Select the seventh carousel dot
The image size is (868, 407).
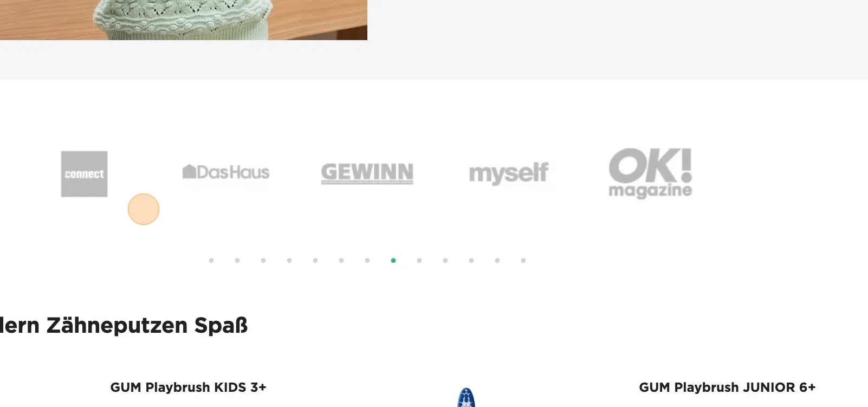367,261
